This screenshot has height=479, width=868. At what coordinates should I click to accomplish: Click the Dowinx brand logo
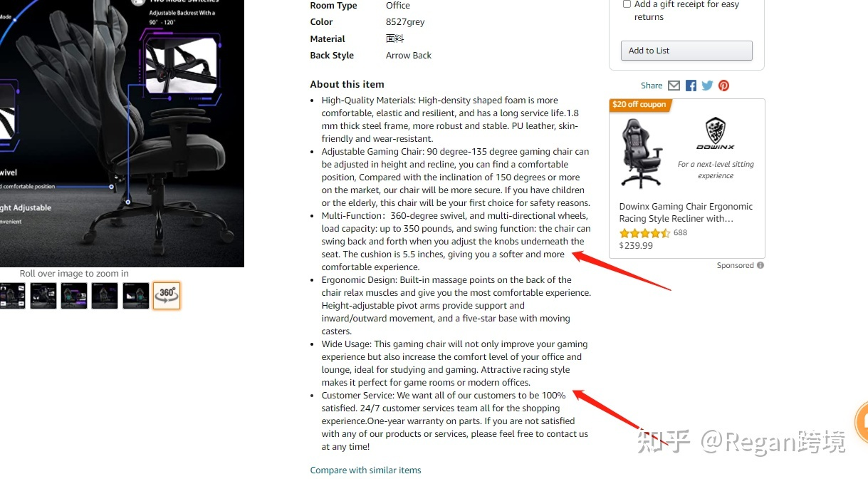716,133
